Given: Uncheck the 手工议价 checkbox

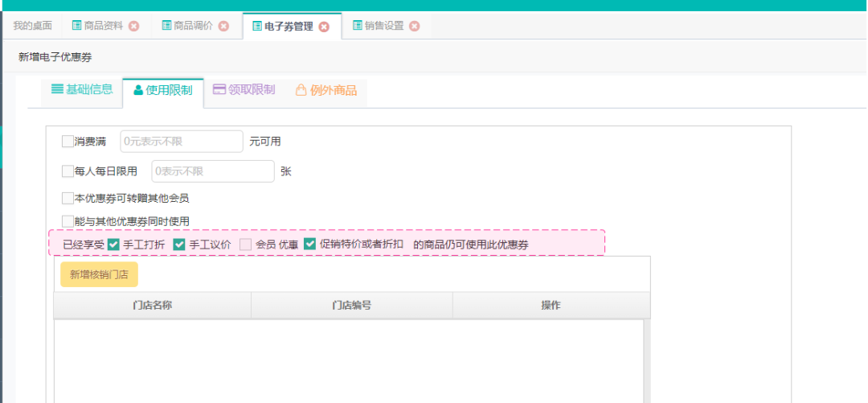Looking at the screenshot, I should point(179,245).
